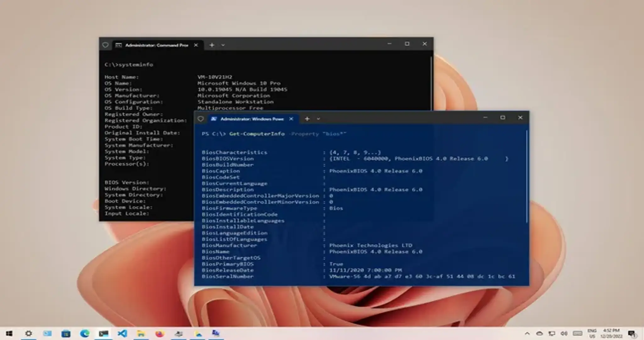The image size is (644, 340).
Task: Mute audio via the tray speaker icon
Action: (564, 333)
